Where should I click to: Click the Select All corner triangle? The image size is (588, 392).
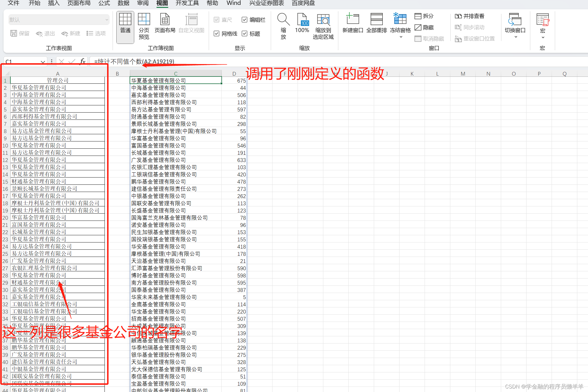[x=7, y=74]
